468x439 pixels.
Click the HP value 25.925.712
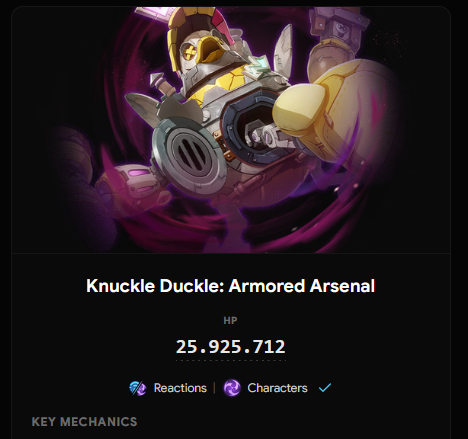(230, 347)
